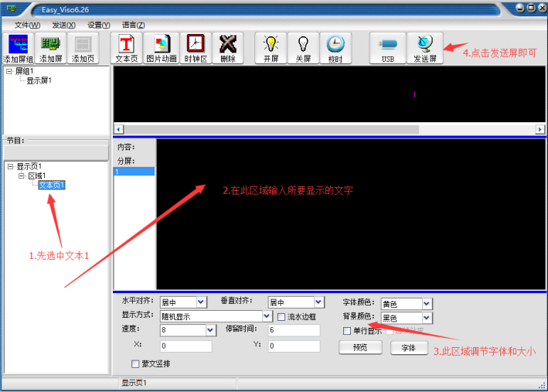Viewport: 548px width, 392px height.
Task: Toggle the 单行显示 checkbox
Action: pos(348,331)
